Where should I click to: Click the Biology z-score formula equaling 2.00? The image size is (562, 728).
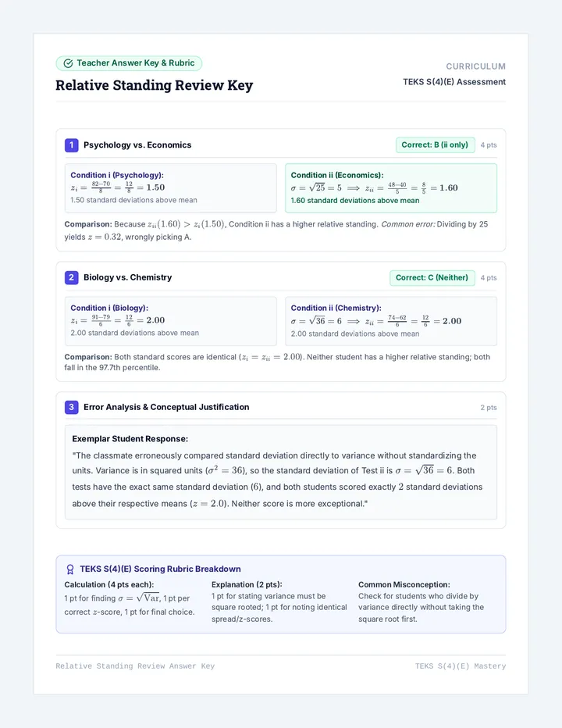(x=118, y=320)
